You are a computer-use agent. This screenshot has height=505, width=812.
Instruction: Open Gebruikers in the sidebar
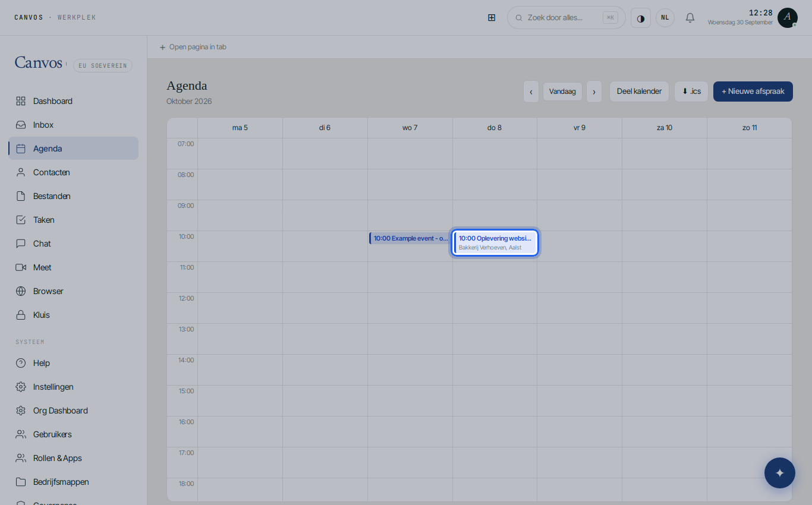pos(74,434)
